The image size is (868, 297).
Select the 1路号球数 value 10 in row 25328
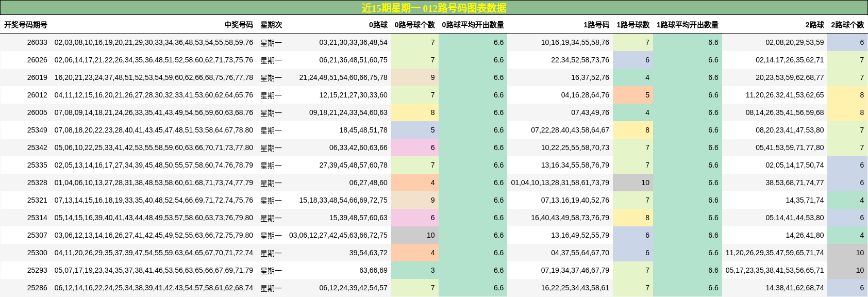(x=633, y=183)
